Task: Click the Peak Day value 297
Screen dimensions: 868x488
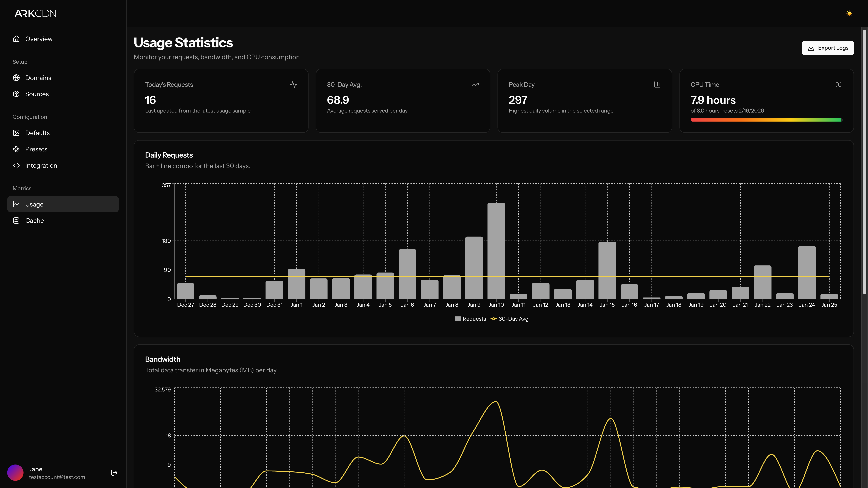Action: point(518,100)
